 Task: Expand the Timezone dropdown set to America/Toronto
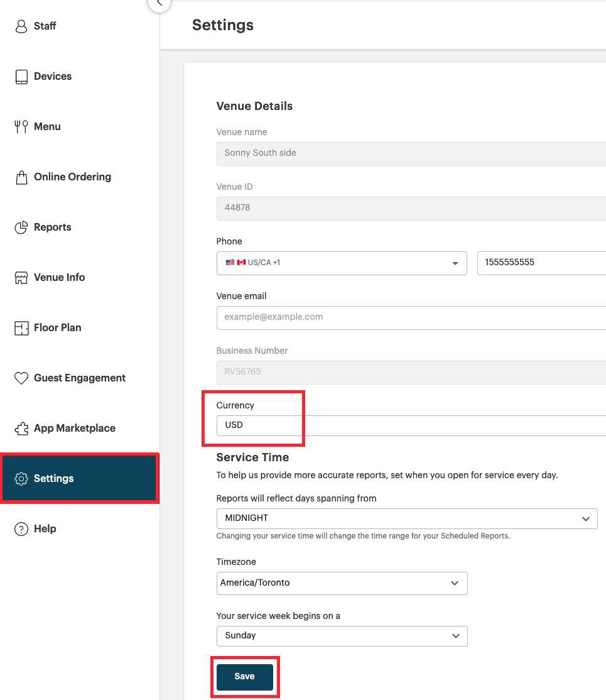(455, 583)
